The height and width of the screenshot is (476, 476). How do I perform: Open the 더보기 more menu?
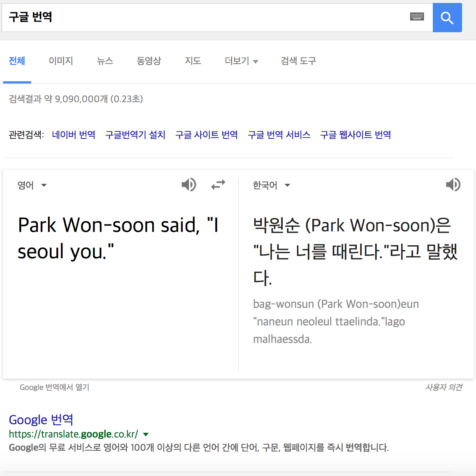241,61
